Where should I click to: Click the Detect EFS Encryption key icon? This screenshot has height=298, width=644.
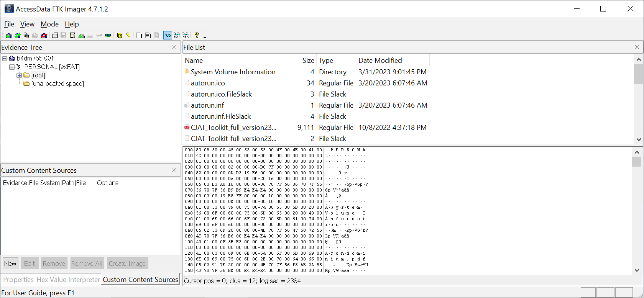point(128,36)
